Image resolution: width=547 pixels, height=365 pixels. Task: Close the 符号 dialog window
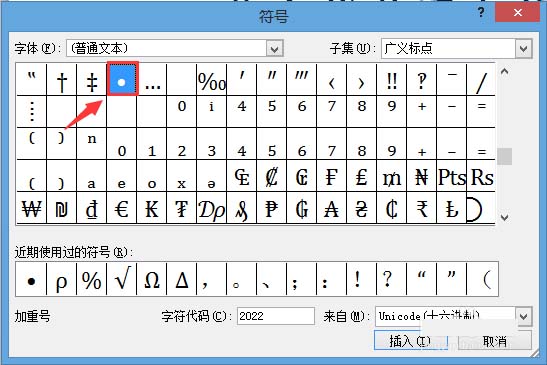coord(518,13)
